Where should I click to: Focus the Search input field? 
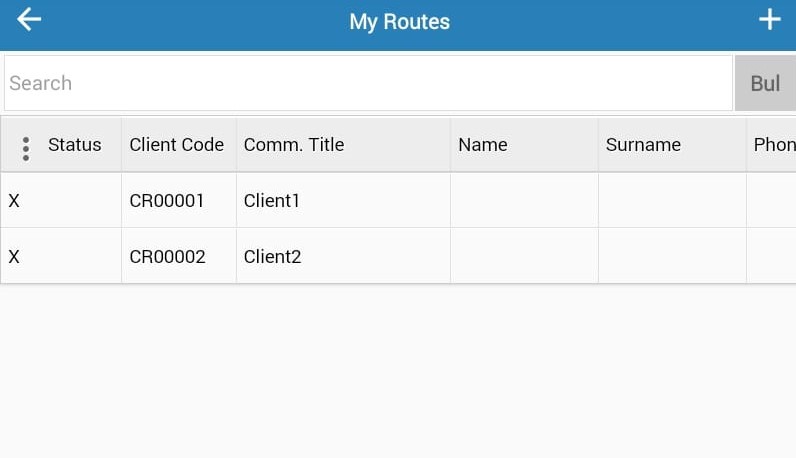point(368,83)
